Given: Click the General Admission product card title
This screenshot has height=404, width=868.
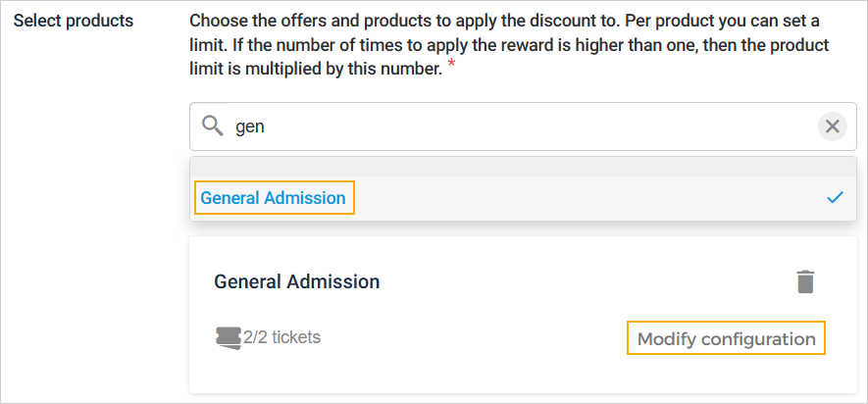Looking at the screenshot, I should 296,281.
